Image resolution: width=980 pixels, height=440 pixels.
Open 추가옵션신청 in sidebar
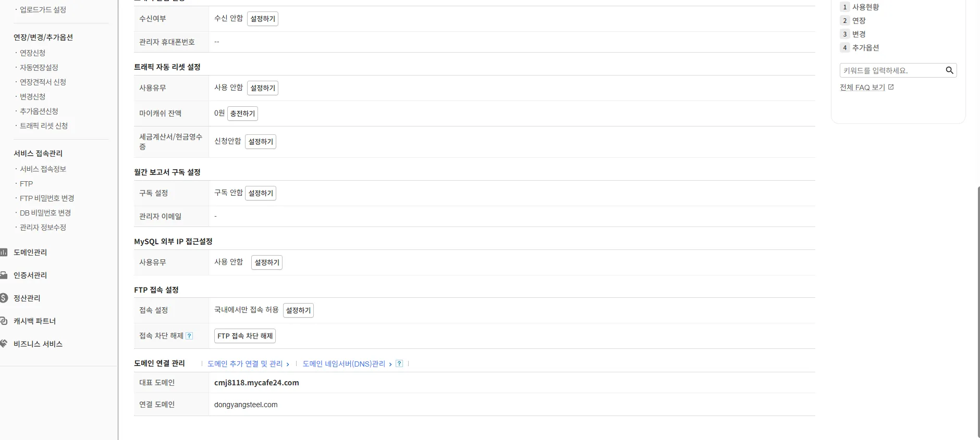(39, 111)
